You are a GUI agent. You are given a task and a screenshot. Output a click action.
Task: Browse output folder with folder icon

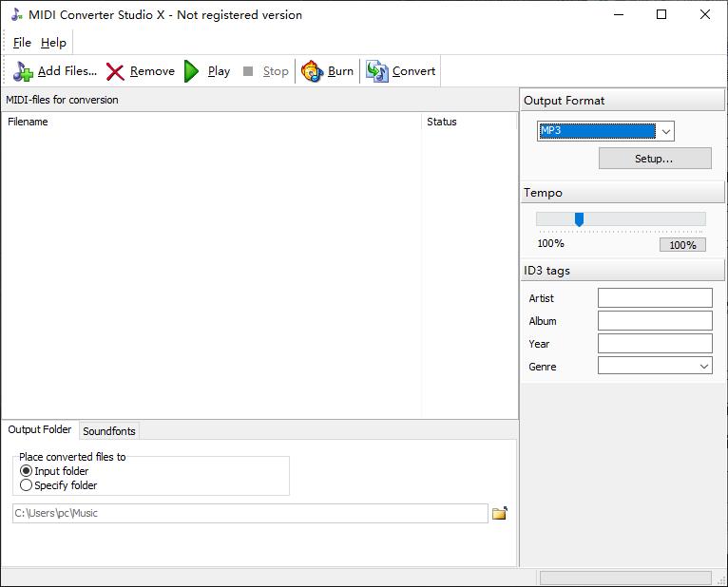coord(500,513)
